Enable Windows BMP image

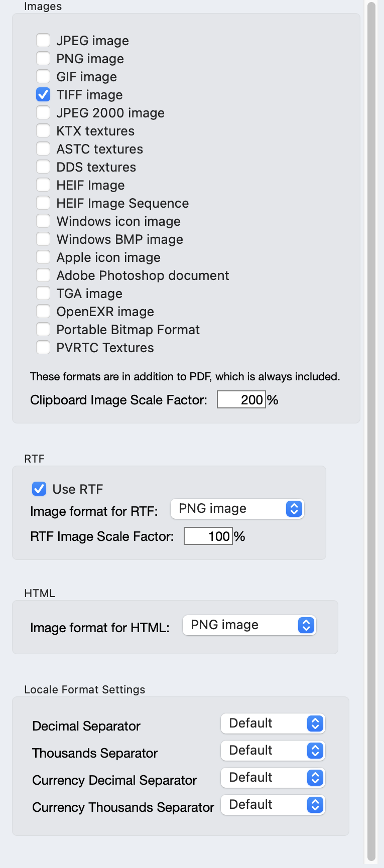coord(43,239)
